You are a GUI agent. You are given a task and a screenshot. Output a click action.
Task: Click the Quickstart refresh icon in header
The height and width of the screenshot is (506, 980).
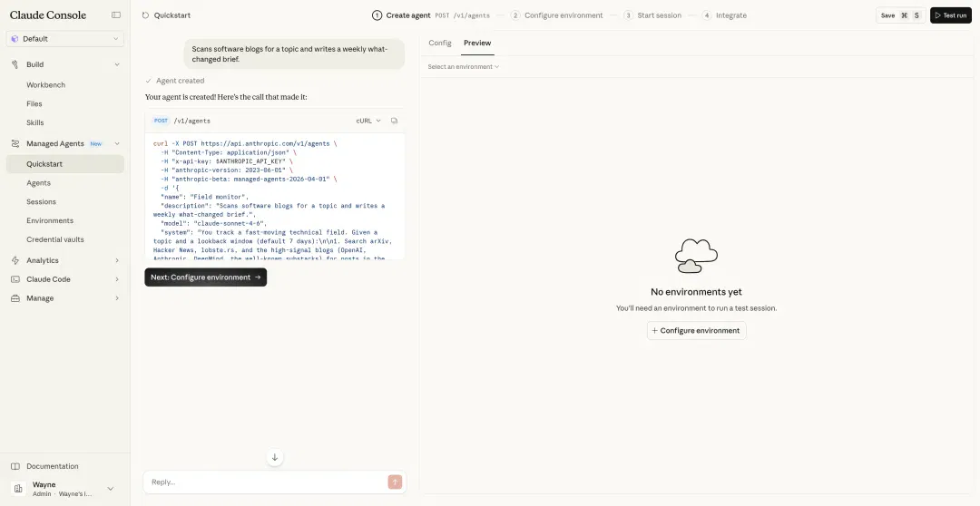145,15
